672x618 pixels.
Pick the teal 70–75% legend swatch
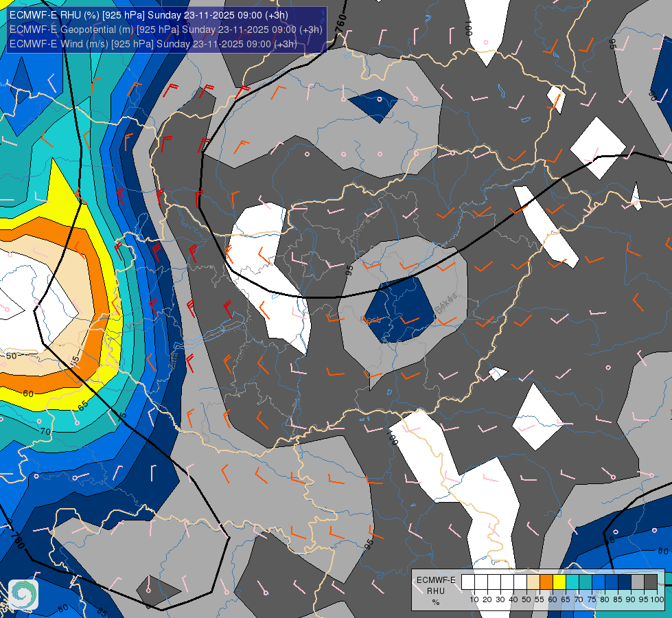586,582
